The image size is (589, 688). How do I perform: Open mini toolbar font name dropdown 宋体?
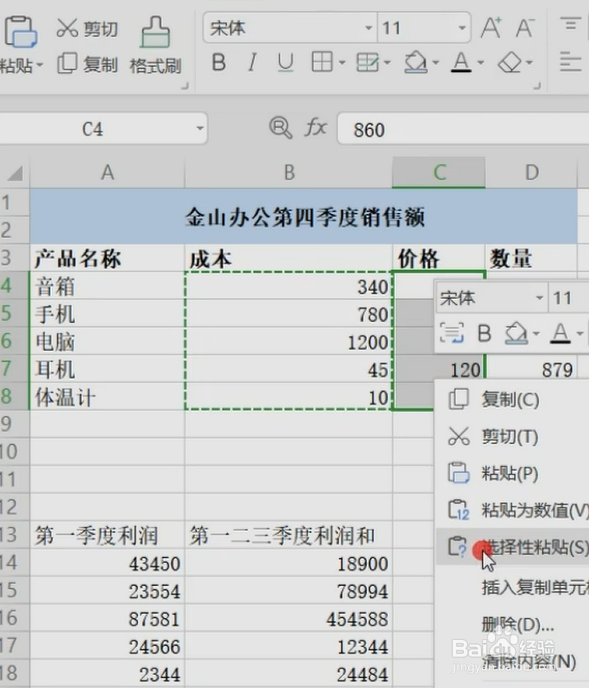tap(539, 298)
